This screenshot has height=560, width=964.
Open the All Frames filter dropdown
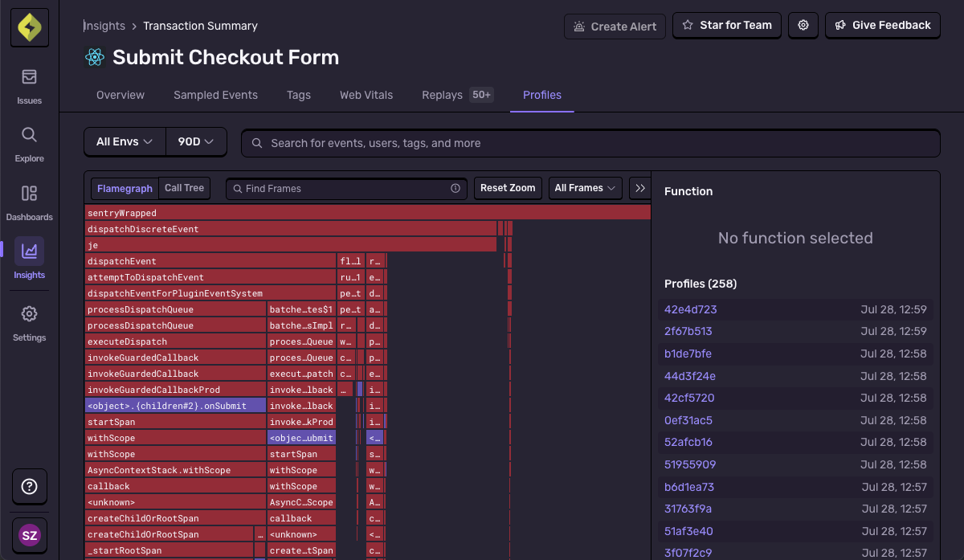[585, 188]
